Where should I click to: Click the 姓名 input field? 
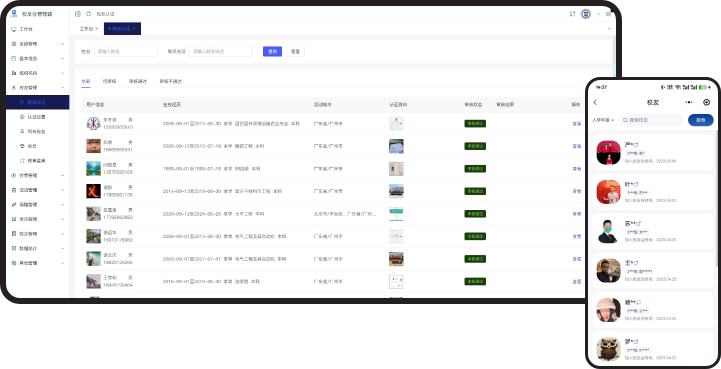126,52
